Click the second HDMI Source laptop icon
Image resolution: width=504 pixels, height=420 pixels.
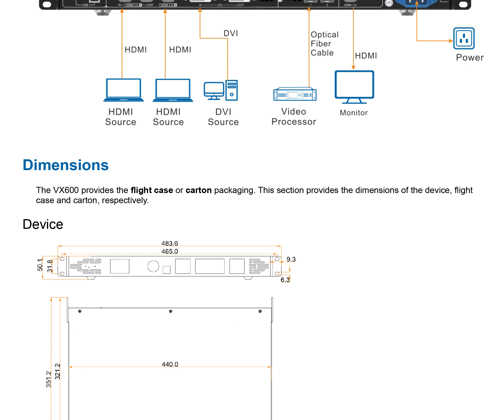tap(173, 90)
